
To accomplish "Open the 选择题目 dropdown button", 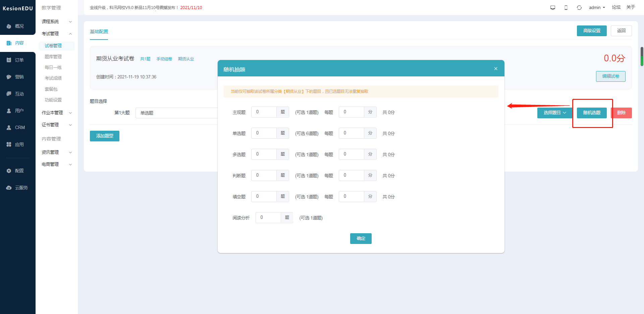I will (x=555, y=113).
